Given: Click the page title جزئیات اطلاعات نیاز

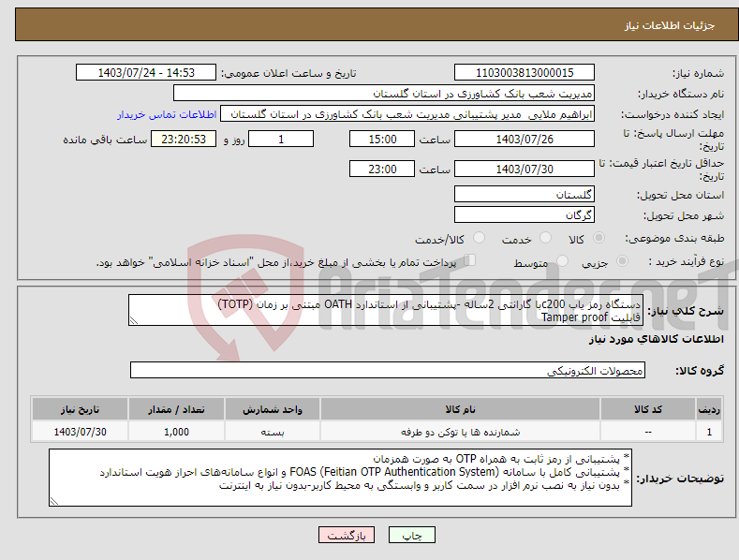Looking at the screenshot, I should pos(670,25).
